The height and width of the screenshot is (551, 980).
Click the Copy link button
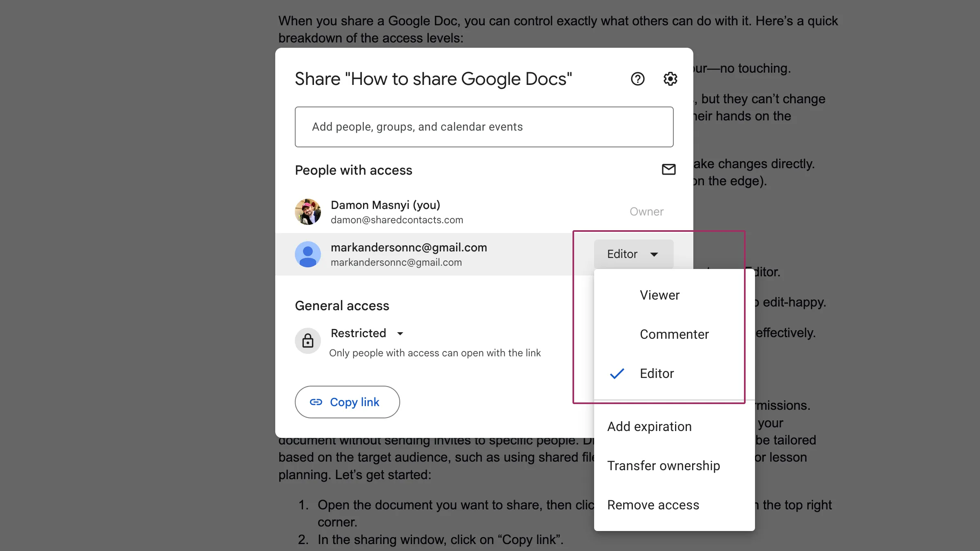click(x=347, y=402)
